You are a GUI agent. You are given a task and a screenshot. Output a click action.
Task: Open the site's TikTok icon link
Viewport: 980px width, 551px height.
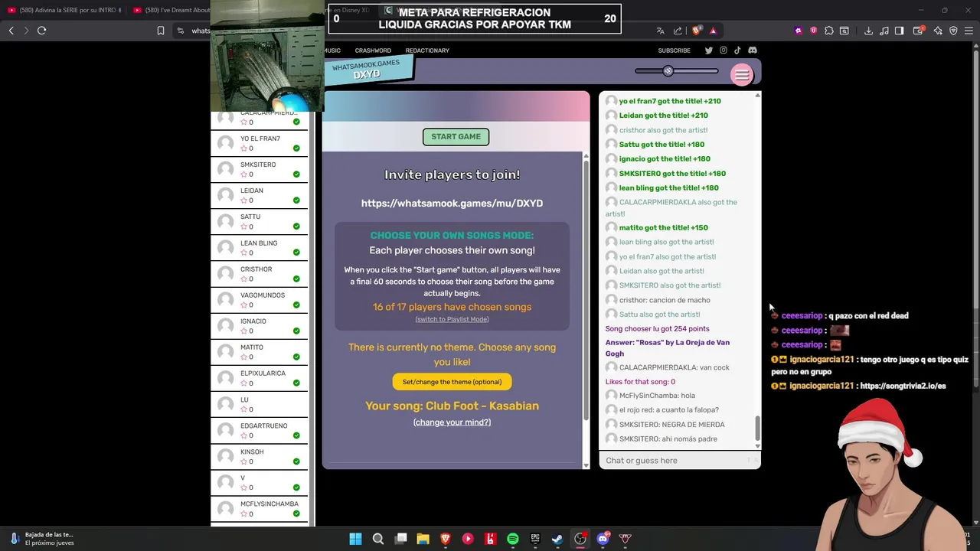(x=737, y=51)
